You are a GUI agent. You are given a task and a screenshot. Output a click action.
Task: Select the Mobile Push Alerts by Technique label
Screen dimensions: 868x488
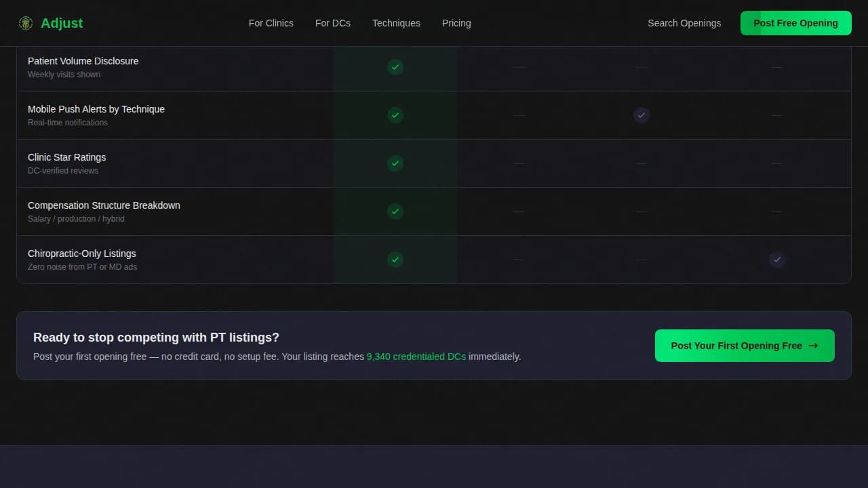click(x=96, y=109)
